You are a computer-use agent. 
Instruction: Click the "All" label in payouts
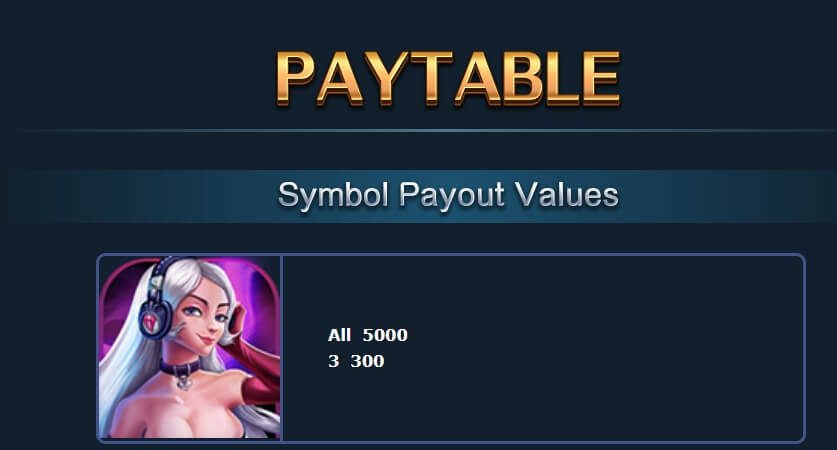[x=339, y=335]
